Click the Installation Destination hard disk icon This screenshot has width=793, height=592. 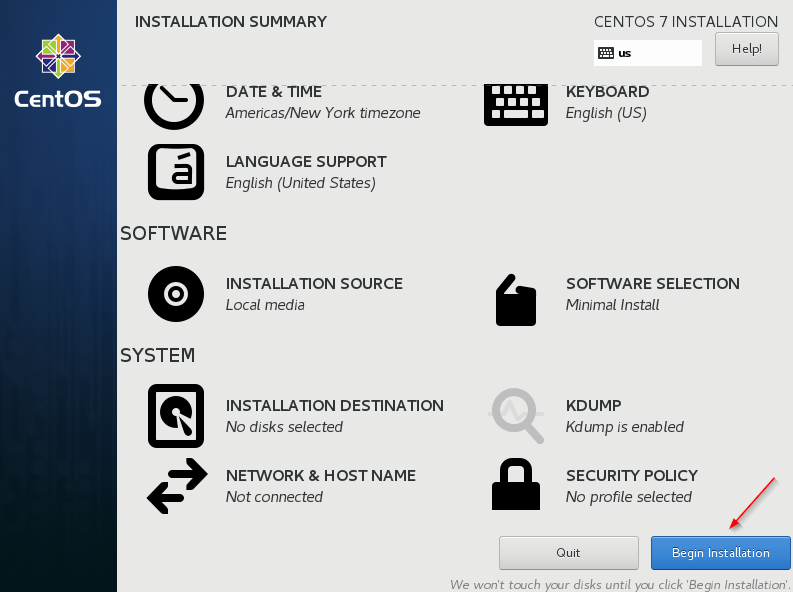pos(176,416)
